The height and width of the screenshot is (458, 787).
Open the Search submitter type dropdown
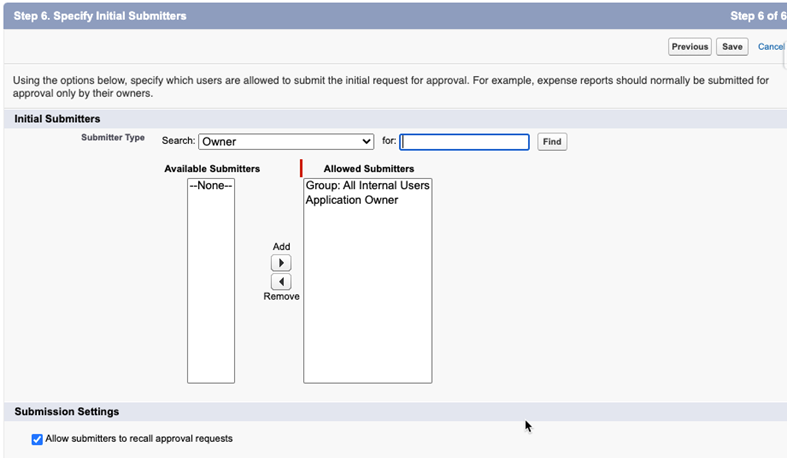click(x=285, y=142)
